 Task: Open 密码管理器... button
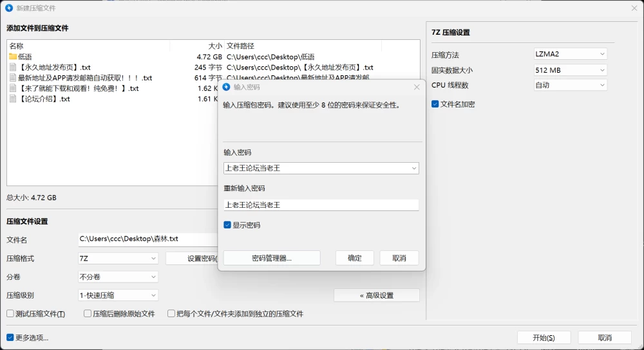coord(272,258)
